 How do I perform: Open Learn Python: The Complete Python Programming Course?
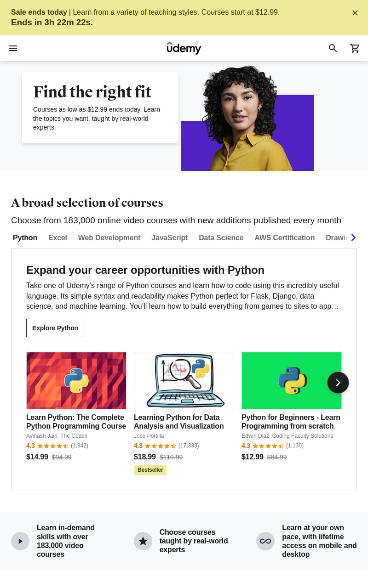coord(76,422)
